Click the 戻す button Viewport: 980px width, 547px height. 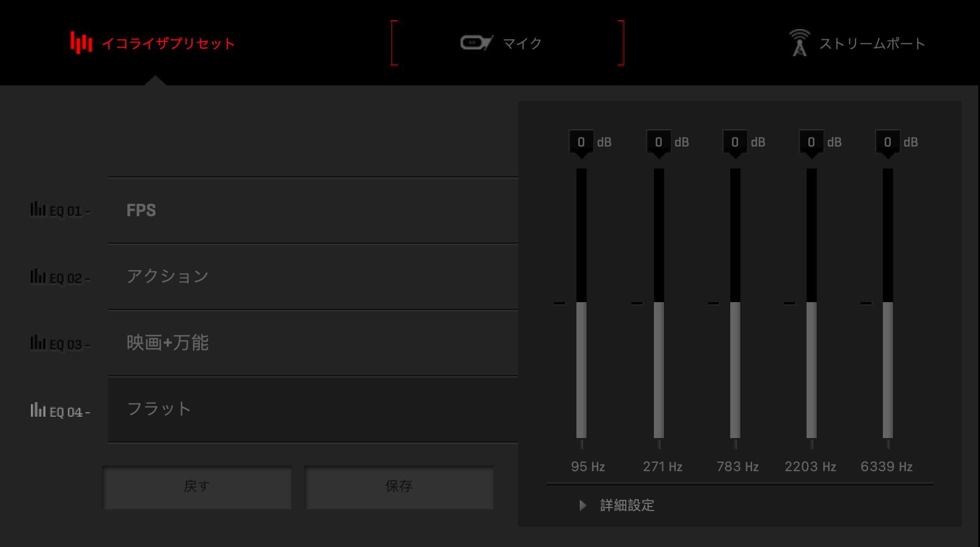(x=197, y=486)
